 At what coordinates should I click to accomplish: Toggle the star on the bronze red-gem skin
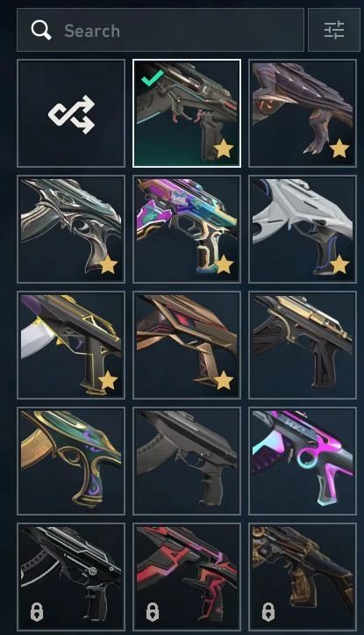click(x=224, y=380)
